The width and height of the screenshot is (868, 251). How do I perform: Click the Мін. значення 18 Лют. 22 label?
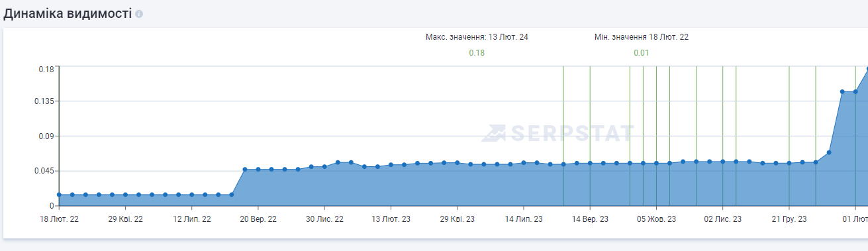coord(642,37)
